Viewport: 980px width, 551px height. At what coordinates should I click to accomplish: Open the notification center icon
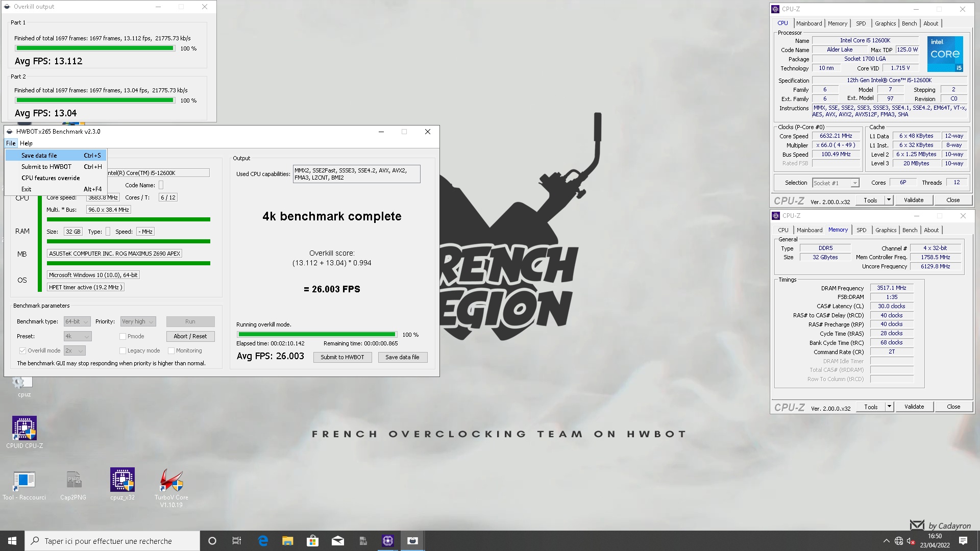tap(963, 541)
